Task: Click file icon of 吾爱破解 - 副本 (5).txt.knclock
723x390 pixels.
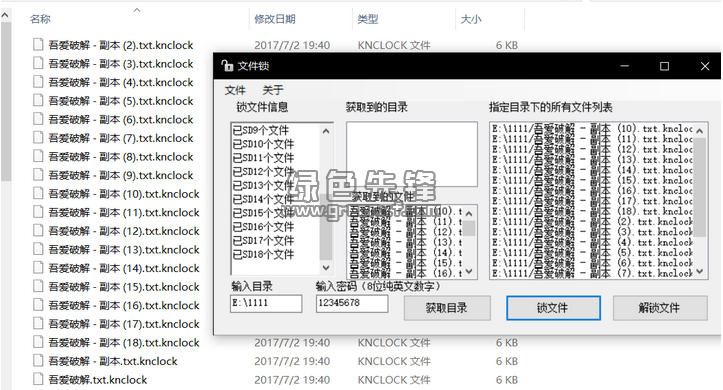Action: click(x=38, y=100)
